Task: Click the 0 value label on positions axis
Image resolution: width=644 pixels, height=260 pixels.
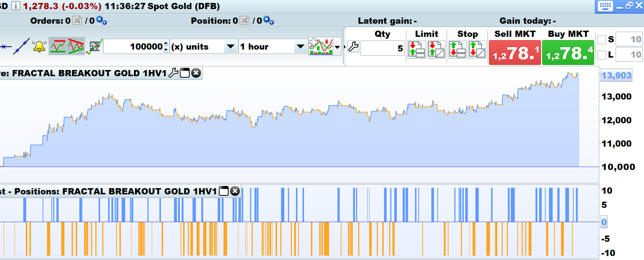Action: pyautogui.click(x=604, y=222)
